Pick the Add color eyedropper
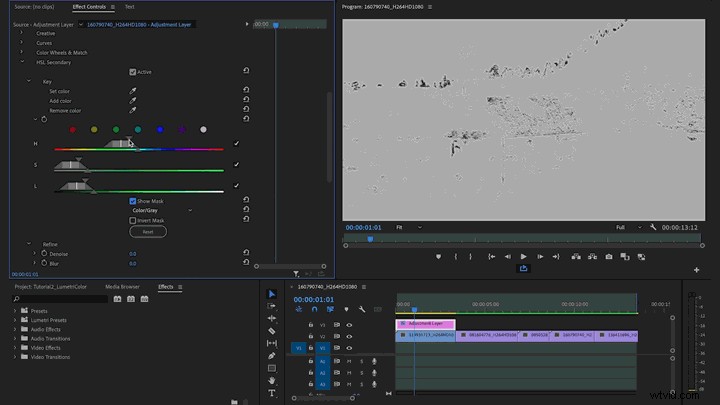 tap(133, 101)
